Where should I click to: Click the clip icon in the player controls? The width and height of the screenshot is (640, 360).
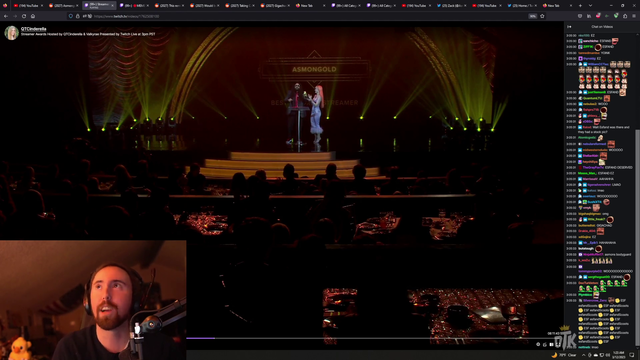click(x=544, y=344)
